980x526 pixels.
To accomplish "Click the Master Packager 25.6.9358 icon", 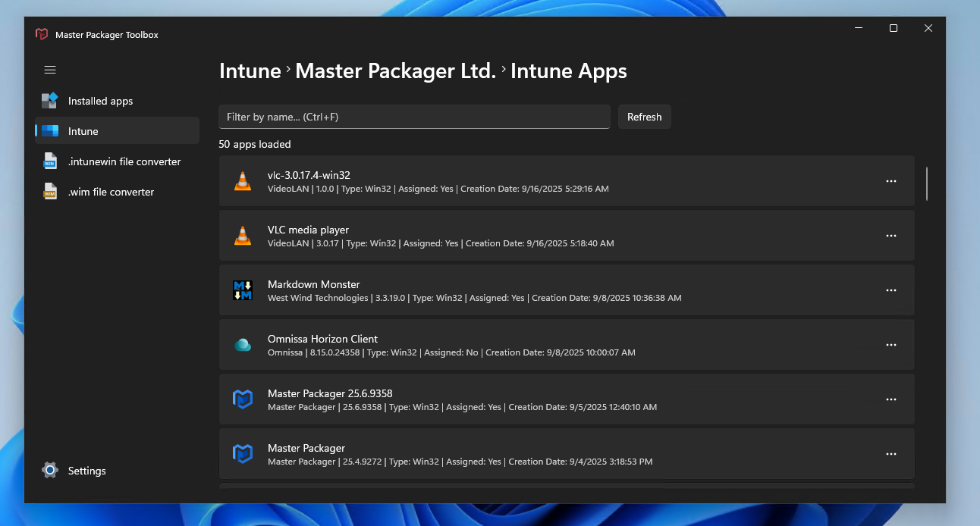I will 242,399.
